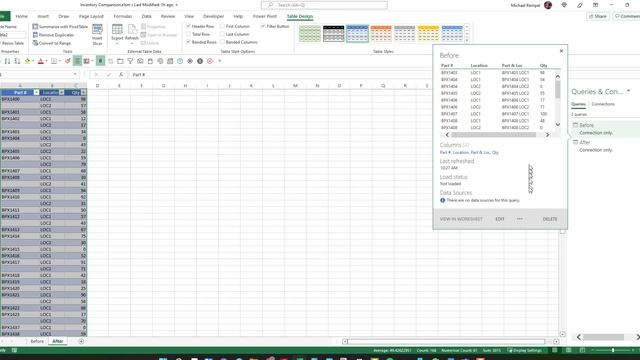Open the Qty column filter dropdown
This screenshot has height=360, width=640.
[x=83, y=92]
